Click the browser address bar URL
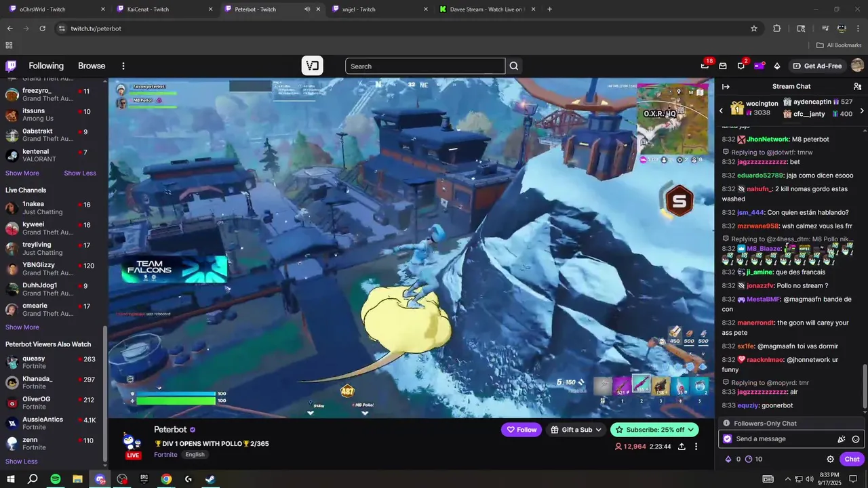 [x=96, y=28]
